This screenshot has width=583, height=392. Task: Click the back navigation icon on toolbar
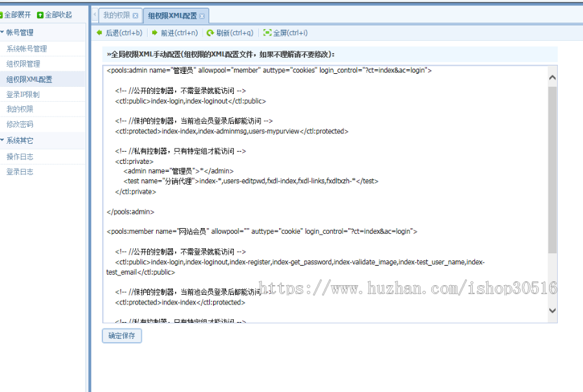pos(98,32)
